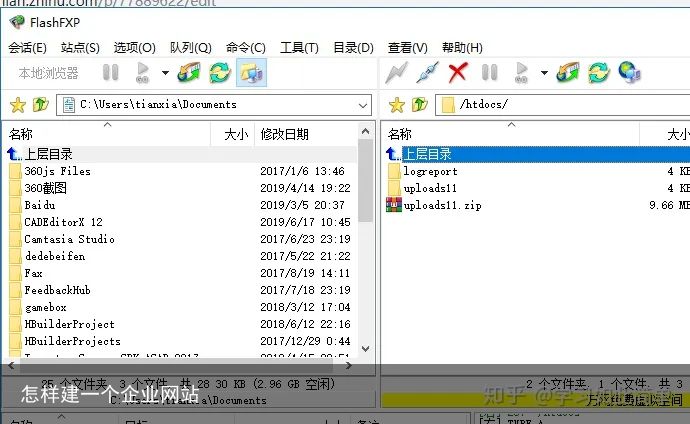
Task: Sort local files by 大小 column header
Action: (x=233, y=134)
